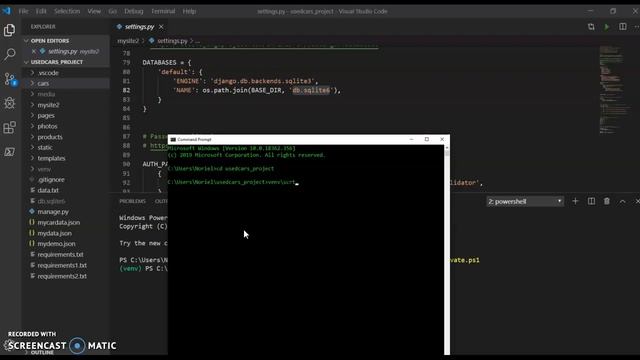The image size is (640, 360).
Task: Click mysite2 in the editor breadcrumb
Action: tap(128, 41)
